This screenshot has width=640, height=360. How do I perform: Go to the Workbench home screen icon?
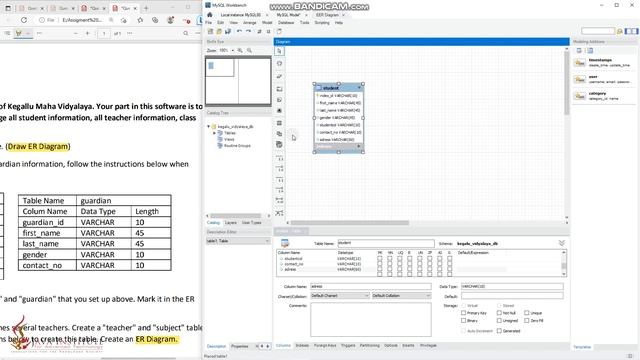click(x=209, y=15)
